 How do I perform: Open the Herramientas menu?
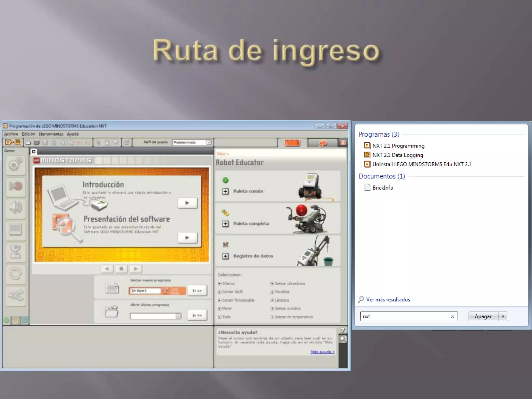[x=51, y=134]
